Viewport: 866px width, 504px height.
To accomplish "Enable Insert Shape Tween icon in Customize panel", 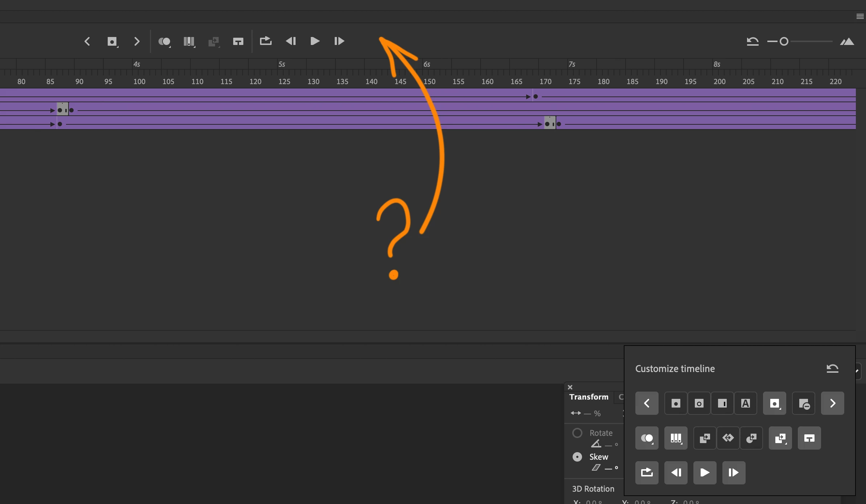I will (751, 438).
